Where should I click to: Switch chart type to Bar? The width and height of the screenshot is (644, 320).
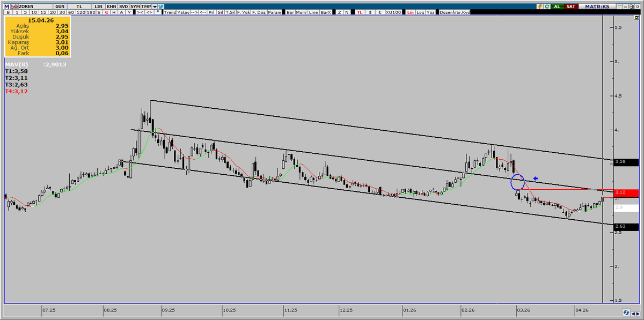pos(290,12)
